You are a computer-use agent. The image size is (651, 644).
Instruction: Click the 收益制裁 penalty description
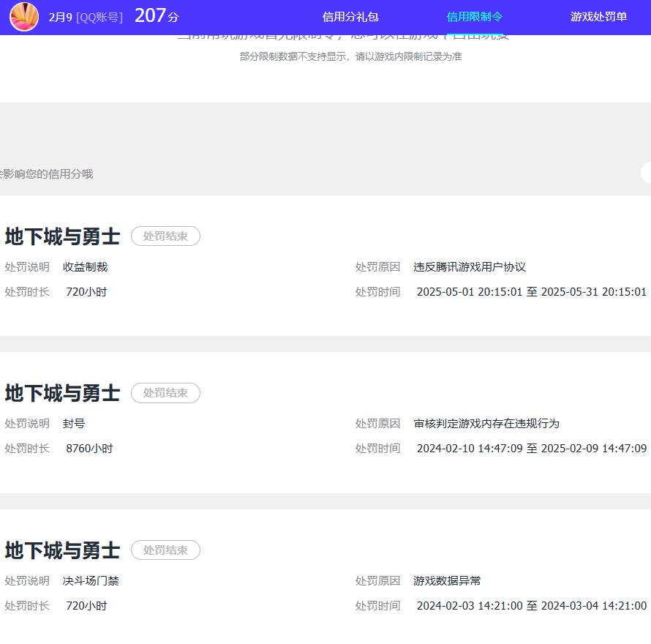(x=86, y=266)
